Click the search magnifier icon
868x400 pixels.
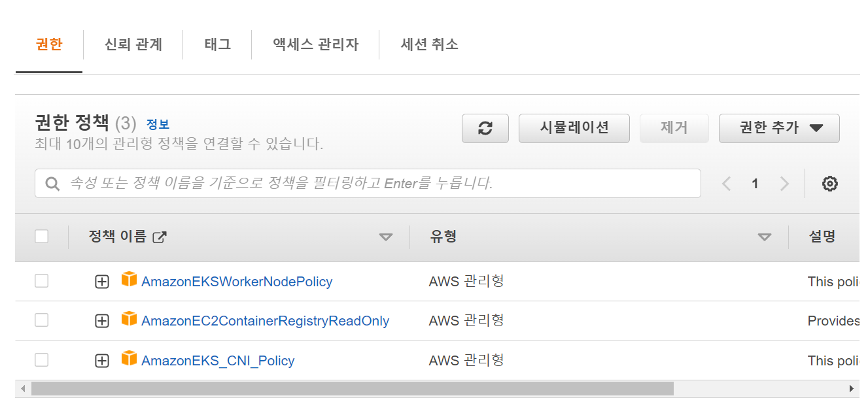point(53,184)
